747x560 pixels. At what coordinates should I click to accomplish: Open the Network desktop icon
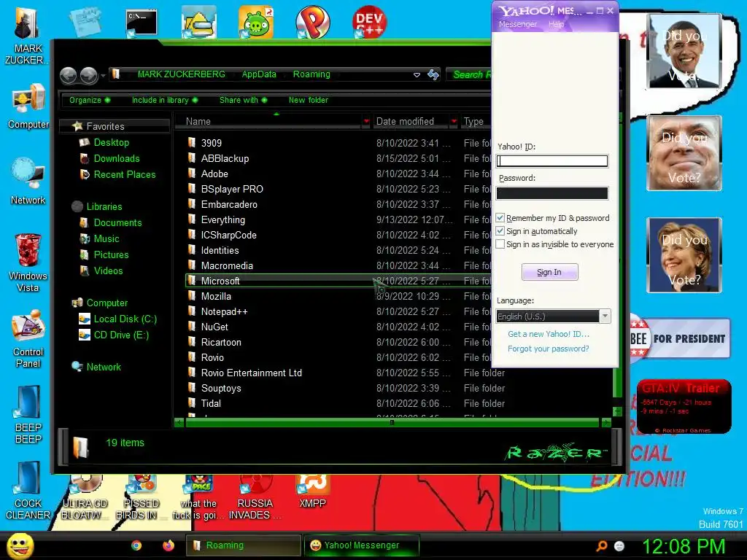[x=28, y=181]
